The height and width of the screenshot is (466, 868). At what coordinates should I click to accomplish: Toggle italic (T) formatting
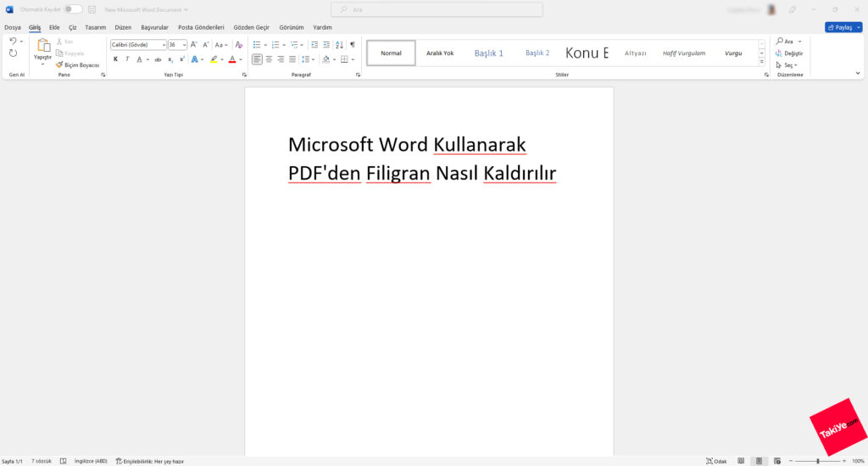tap(127, 59)
